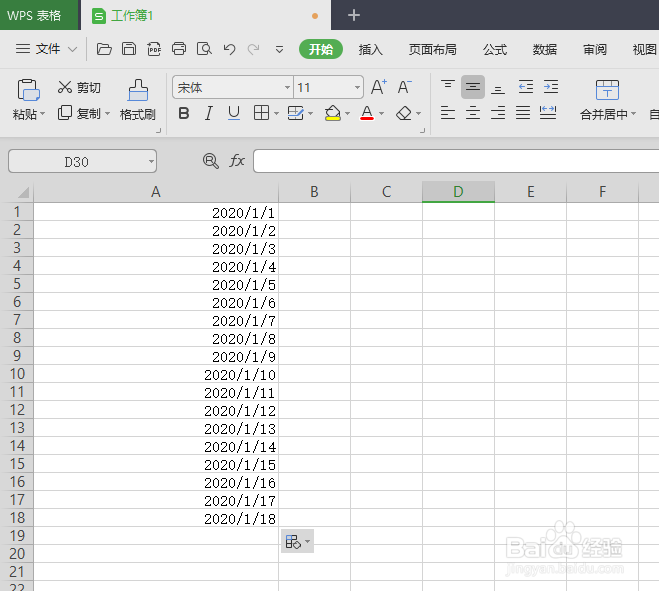Image resolution: width=659 pixels, height=591 pixels.
Task: Apply cell borders icon
Action: tap(261, 113)
